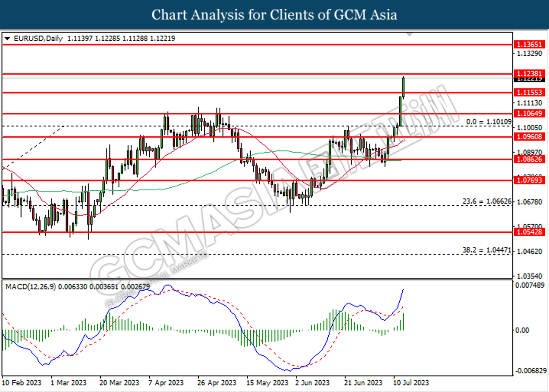Click the 15 May 2023 date label
Viewport: 549px width, 392px height.
click(267, 383)
